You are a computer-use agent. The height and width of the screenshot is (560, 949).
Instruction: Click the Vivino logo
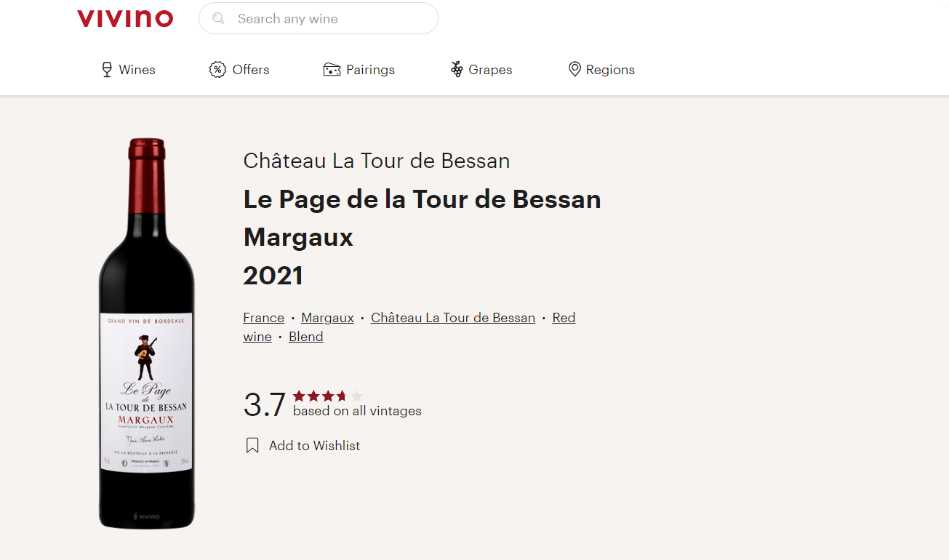125,19
